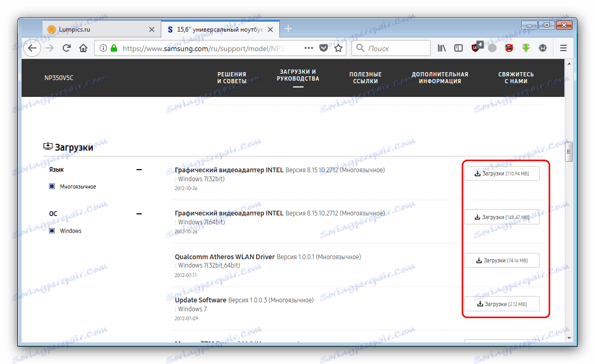
Task: Click the green download arrow extension icon
Action: pyautogui.click(x=526, y=48)
